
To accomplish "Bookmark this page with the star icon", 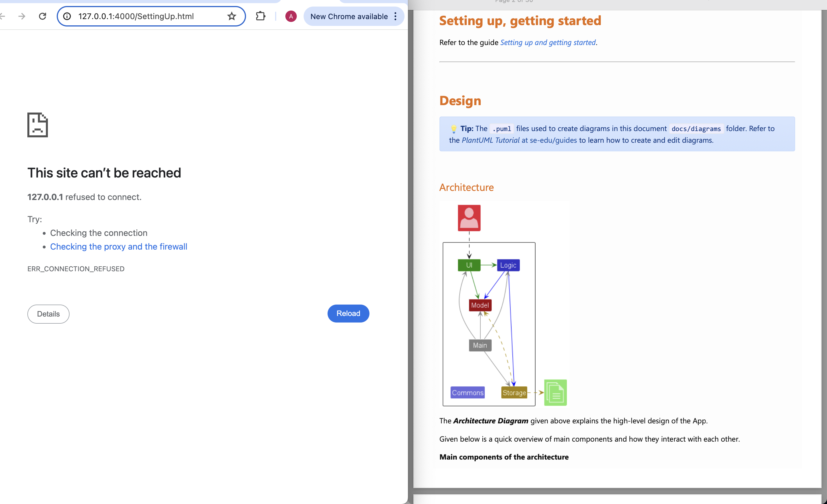I will point(231,16).
